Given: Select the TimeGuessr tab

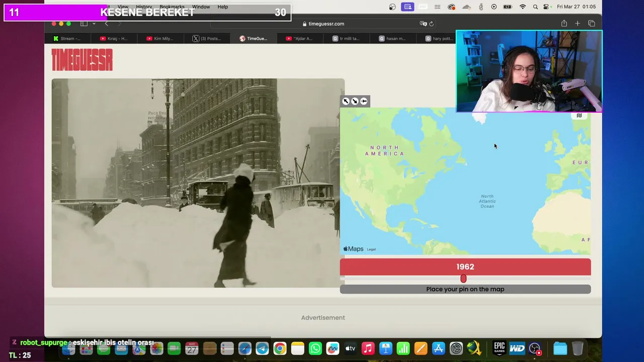Looking at the screenshot, I should [x=253, y=38].
